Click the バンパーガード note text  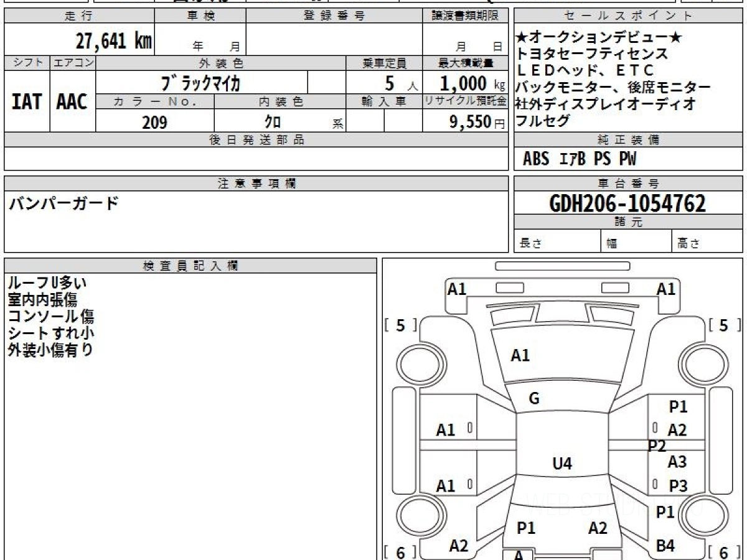click(x=63, y=203)
